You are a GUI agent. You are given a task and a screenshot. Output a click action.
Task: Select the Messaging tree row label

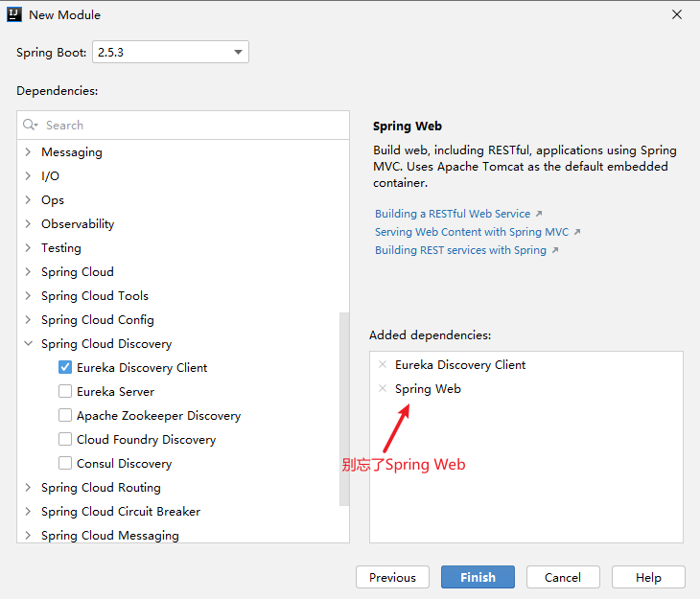pos(72,152)
